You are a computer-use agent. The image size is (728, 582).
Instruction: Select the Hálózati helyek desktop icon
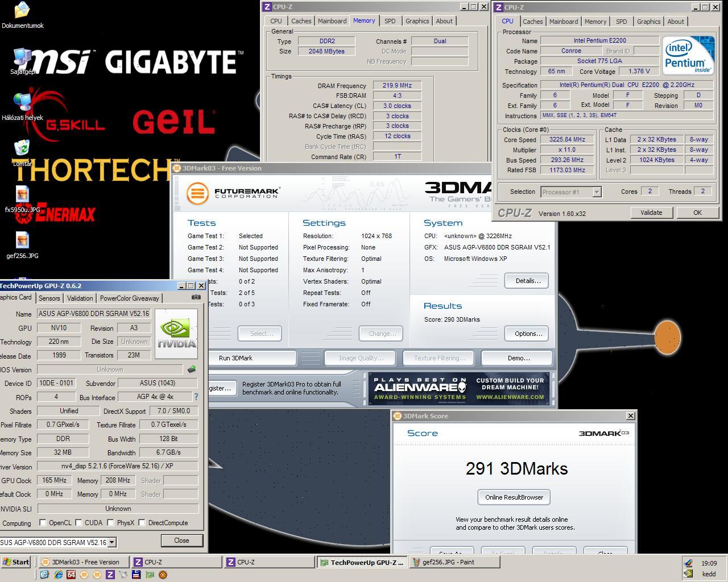tap(22, 103)
